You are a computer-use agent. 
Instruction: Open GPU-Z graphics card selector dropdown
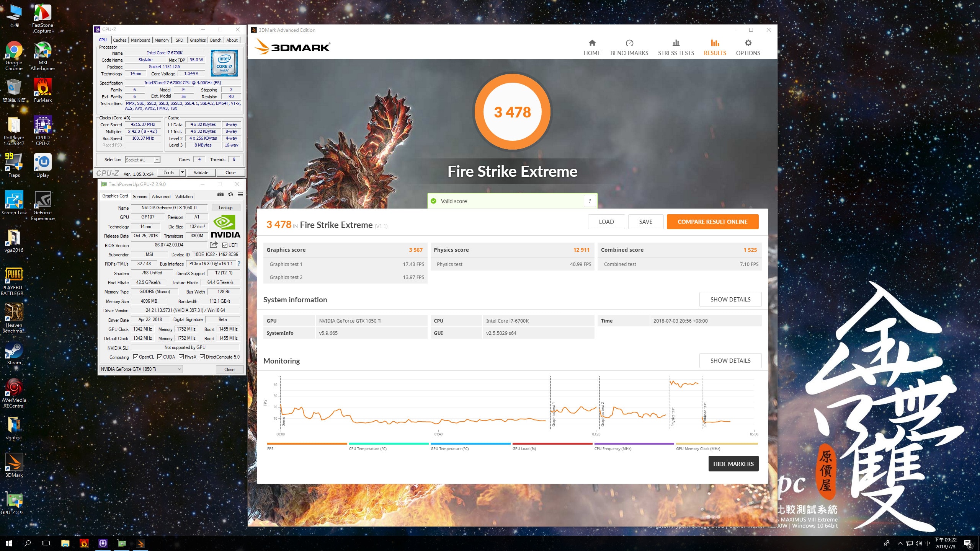(x=141, y=369)
